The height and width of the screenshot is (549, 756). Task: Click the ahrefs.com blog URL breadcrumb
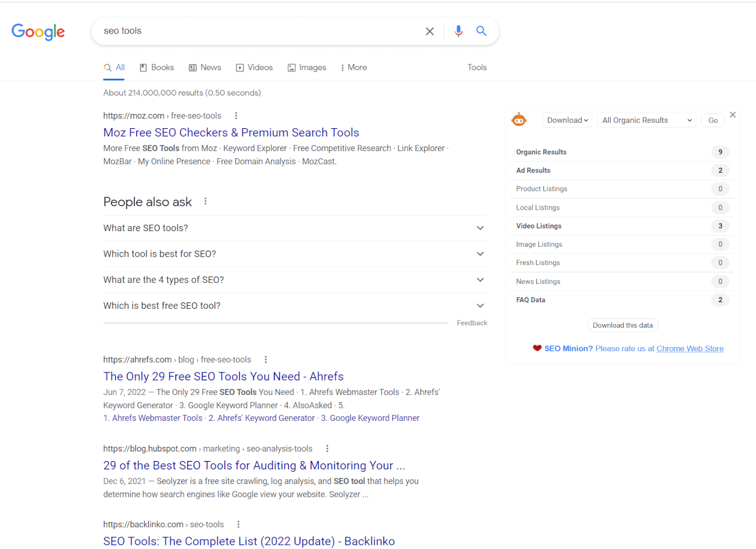coord(177,360)
